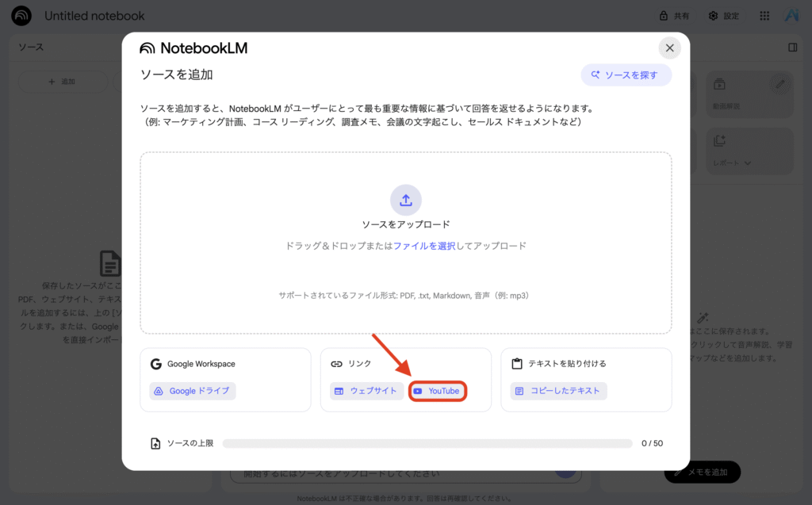Open ソースを探す to discover sources

tap(626, 75)
